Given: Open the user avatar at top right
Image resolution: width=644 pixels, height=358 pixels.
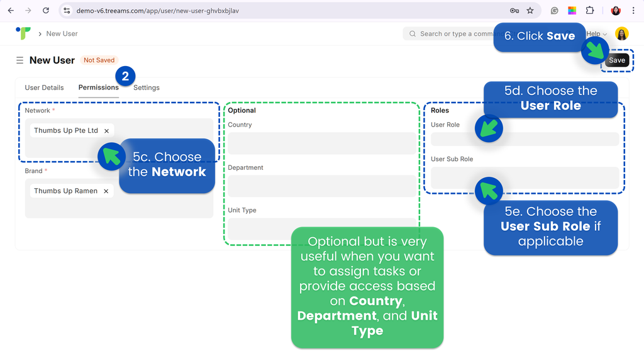Looking at the screenshot, I should [621, 34].
